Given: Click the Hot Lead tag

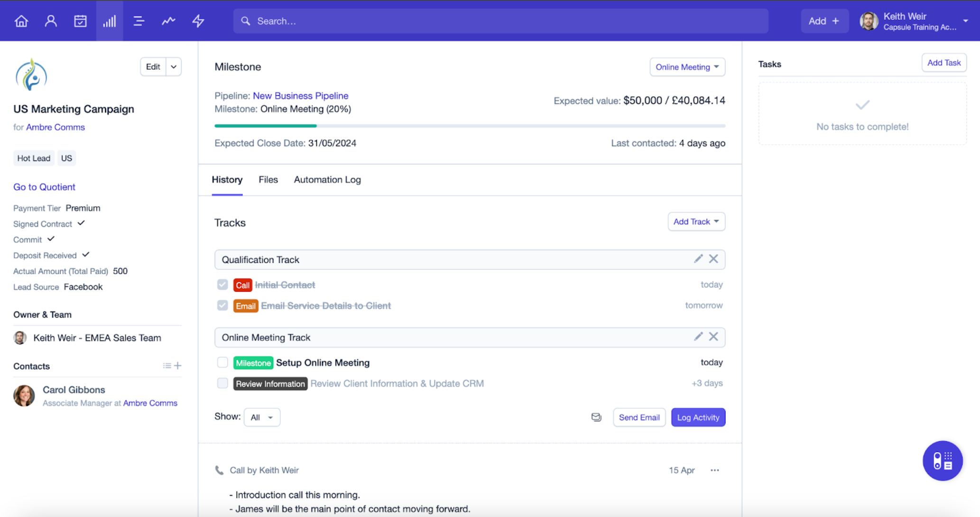Looking at the screenshot, I should click(34, 158).
